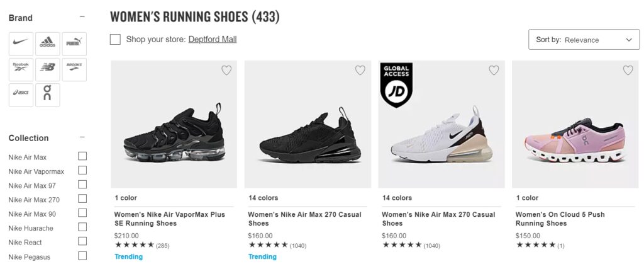Favorite the VaporMax Plus SE shoe with the heart
Screen dimensions: 644x264
(x=226, y=71)
